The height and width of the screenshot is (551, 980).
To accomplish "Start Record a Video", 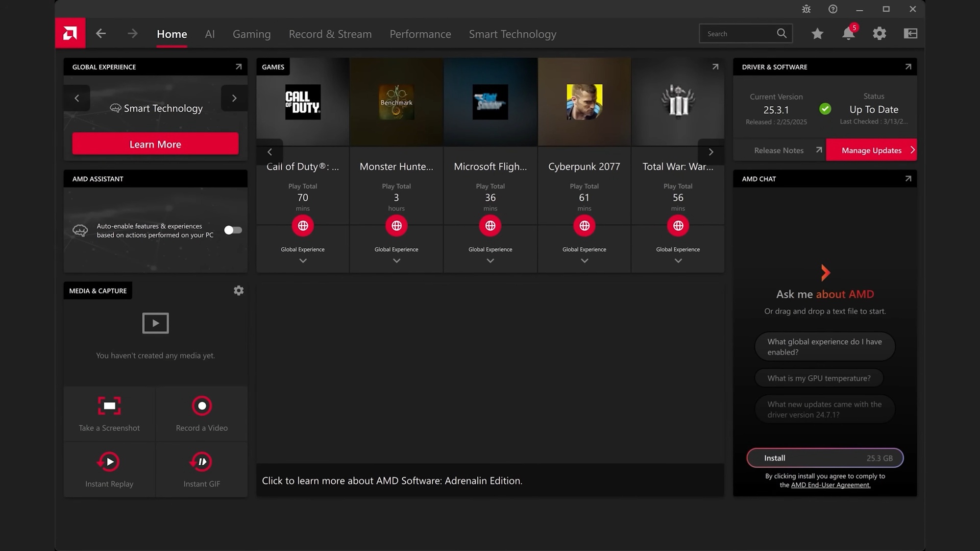I will 201,406.
